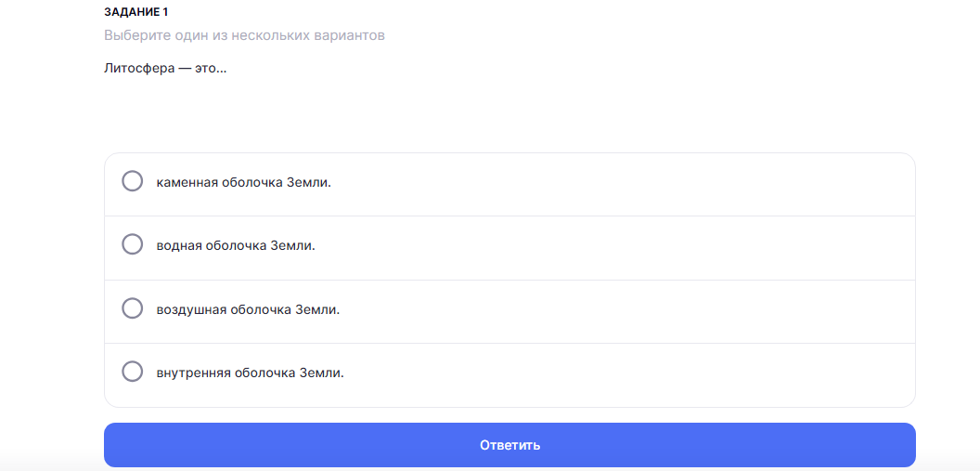The width and height of the screenshot is (980, 471).
Task: Click the answer text 'внутренняя оболочка Земли.'
Action: (x=250, y=373)
